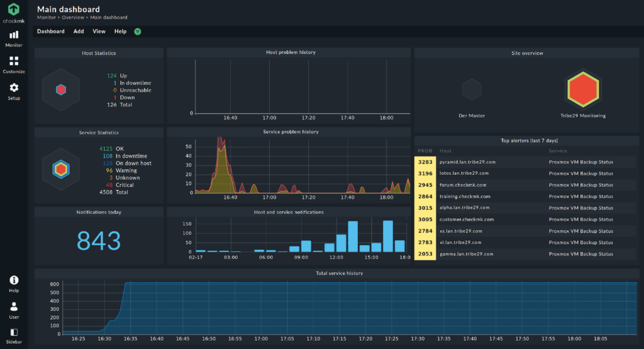Image resolution: width=644 pixels, height=349 pixels.
Task: Click the Total service history title
Action: click(x=339, y=274)
